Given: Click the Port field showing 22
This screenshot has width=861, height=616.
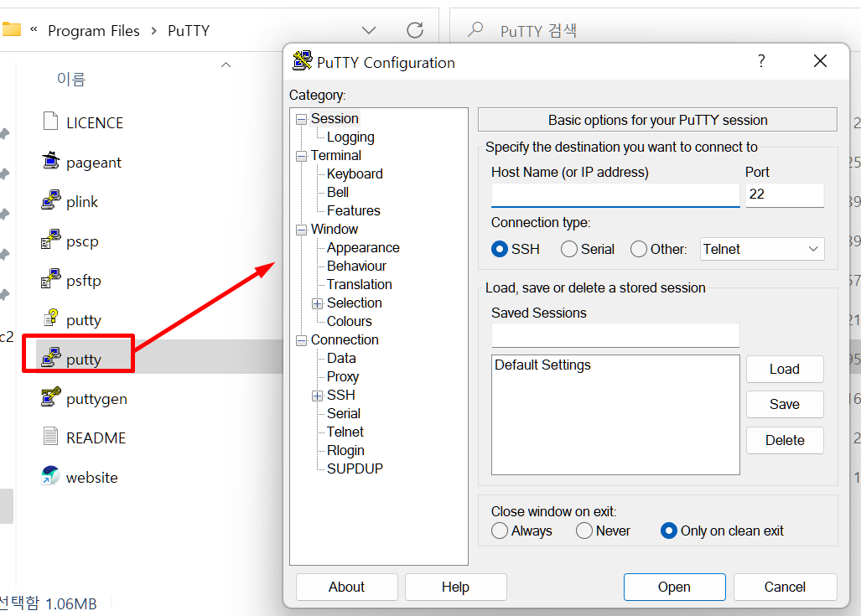Looking at the screenshot, I should [785, 195].
